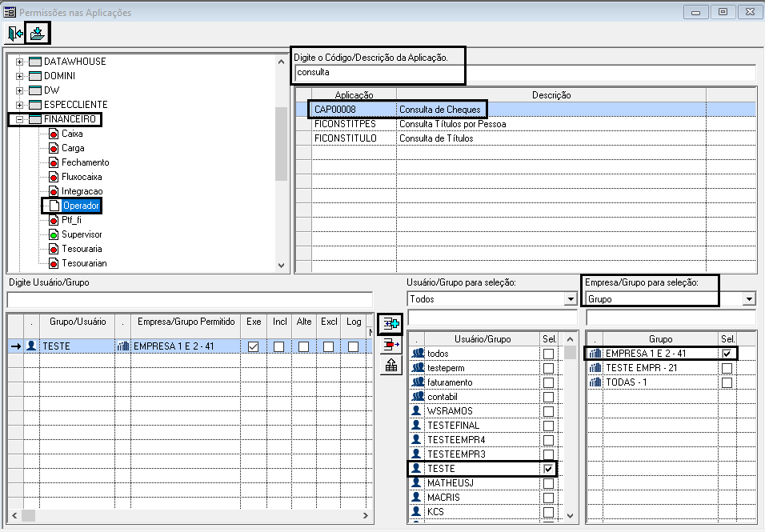Collapse the FINANCEIRO tree node
The width and height of the screenshot is (765, 532).
19,119
